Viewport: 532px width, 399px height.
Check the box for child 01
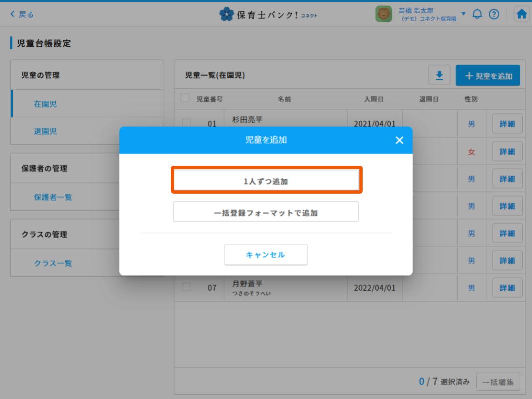(x=186, y=123)
